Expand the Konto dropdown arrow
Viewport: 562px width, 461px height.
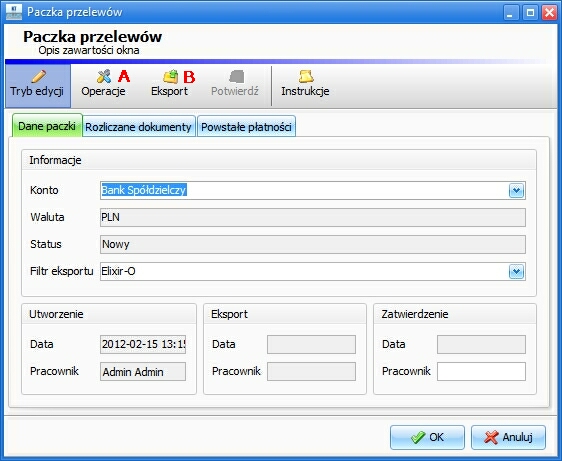click(x=516, y=190)
